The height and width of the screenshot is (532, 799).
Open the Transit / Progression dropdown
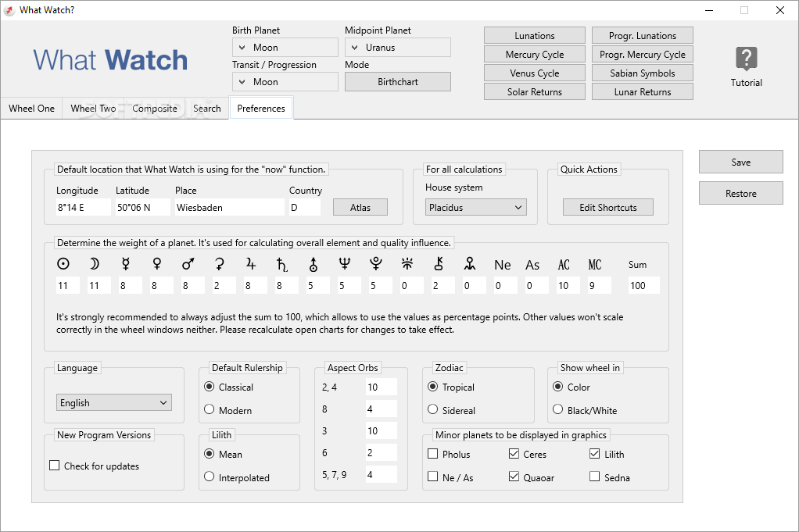(285, 81)
